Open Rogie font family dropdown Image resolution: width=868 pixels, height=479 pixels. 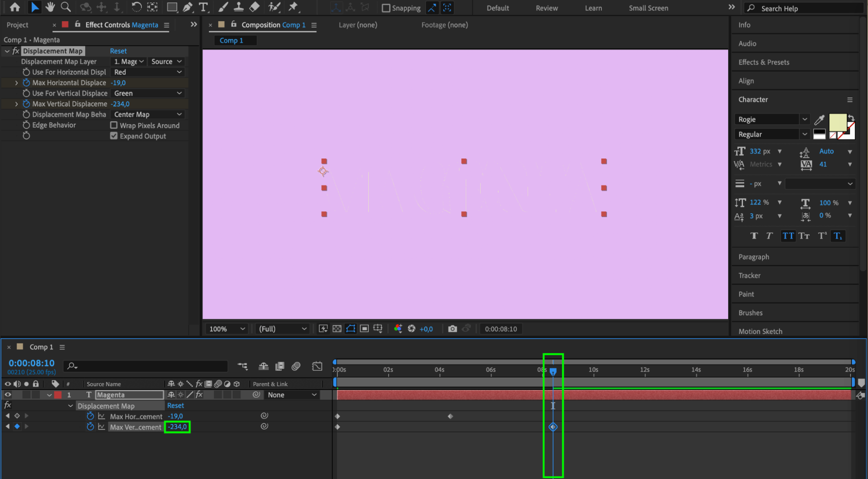(804, 119)
